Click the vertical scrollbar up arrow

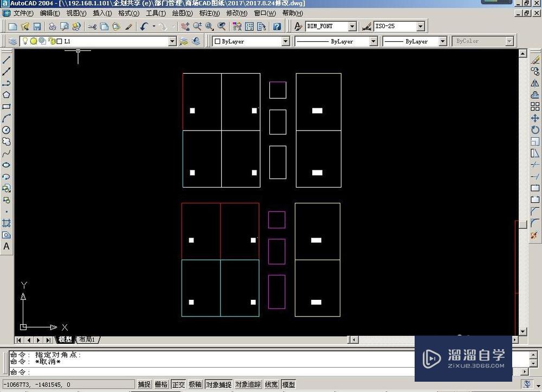click(x=522, y=53)
